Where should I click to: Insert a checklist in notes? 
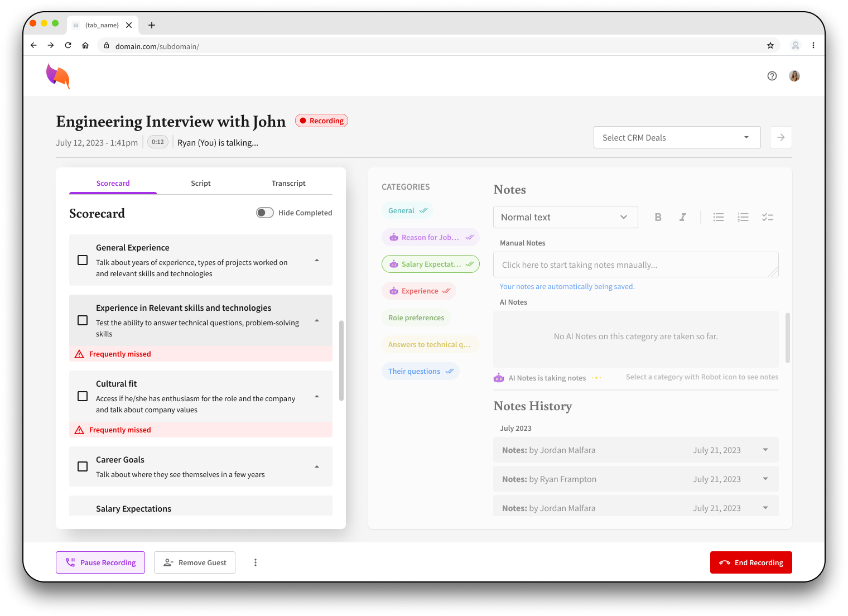[768, 217]
